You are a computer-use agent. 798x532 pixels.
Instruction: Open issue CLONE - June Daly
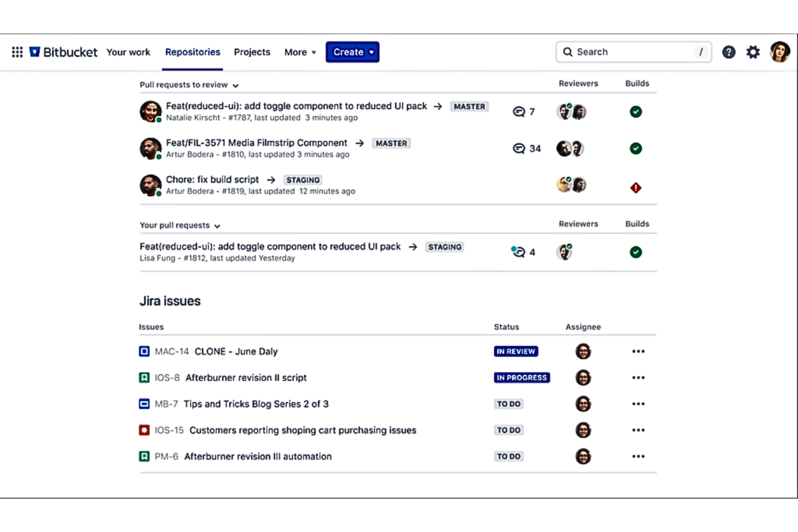pos(236,351)
